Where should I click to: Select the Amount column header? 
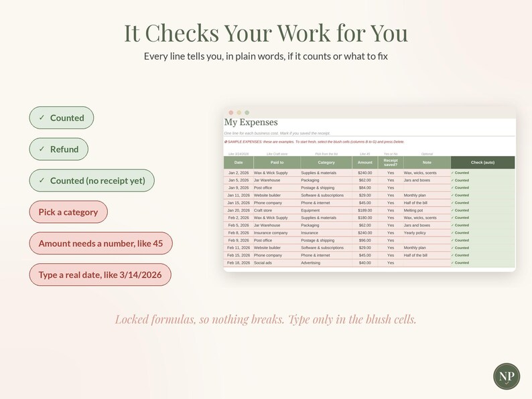coord(364,163)
